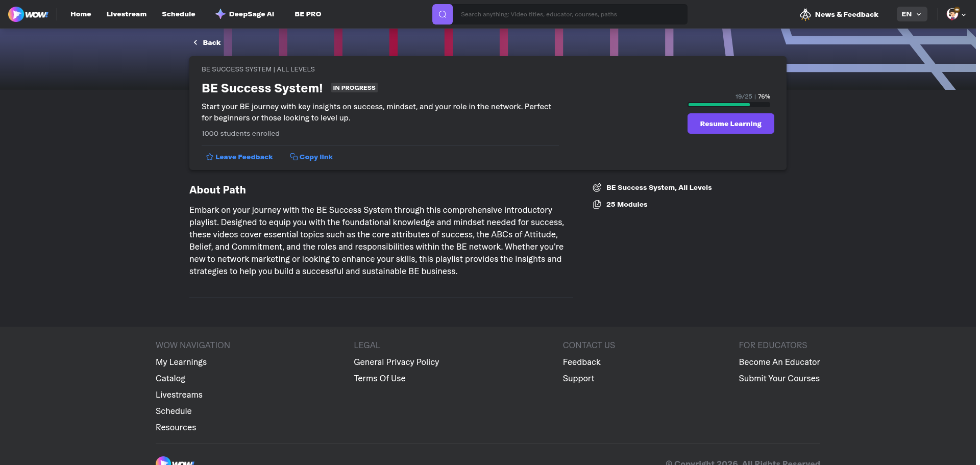This screenshot has height=465, width=980.
Task: Click the WOW NAVIGATION footer heading
Action: (193, 345)
